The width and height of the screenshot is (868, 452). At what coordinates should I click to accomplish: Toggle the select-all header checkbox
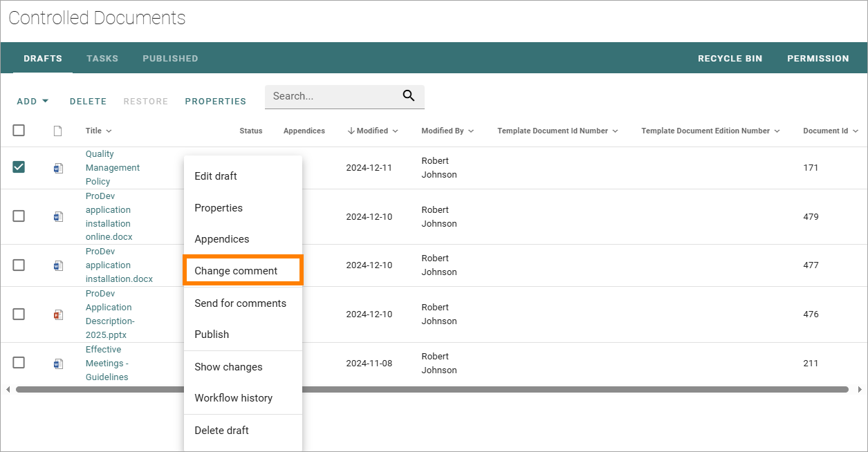(19, 130)
